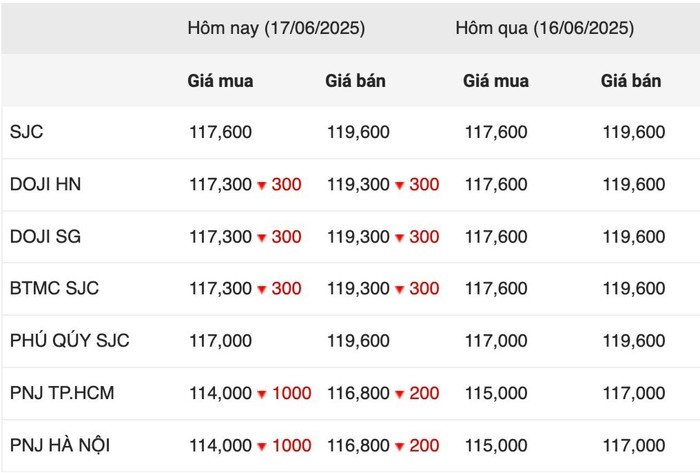
Task: Click the Giá bán header under Hôm qua
Action: pyautogui.click(x=631, y=81)
